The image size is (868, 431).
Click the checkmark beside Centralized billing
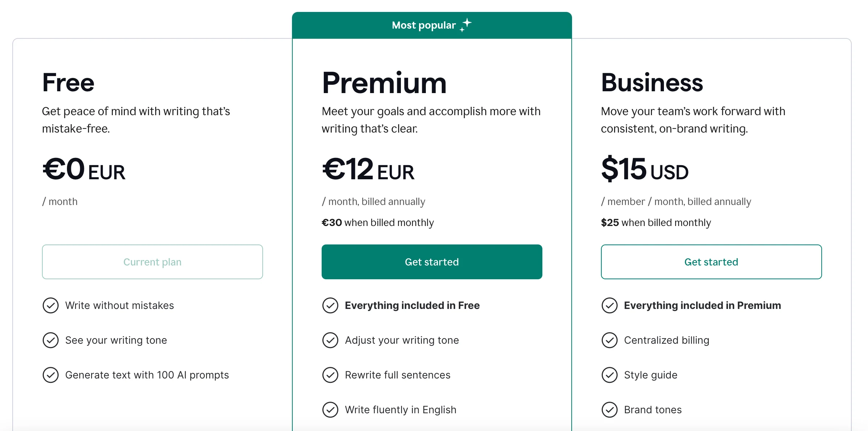point(610,340)
